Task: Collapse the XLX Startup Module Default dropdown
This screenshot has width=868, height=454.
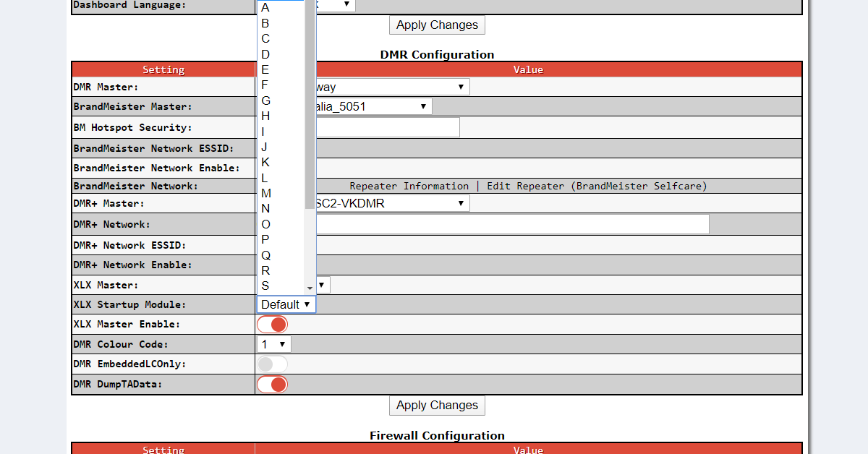Action: 286,304
